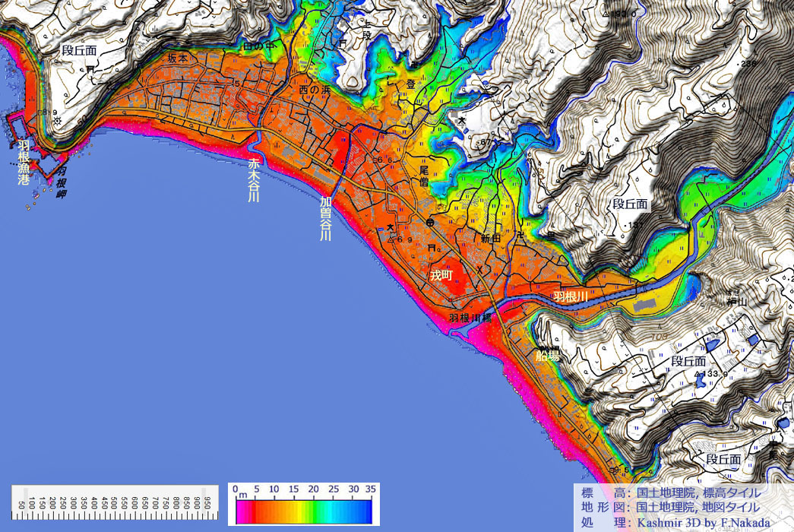Click the shrine symbol below top-left 段丘面 label

(91, 69)
